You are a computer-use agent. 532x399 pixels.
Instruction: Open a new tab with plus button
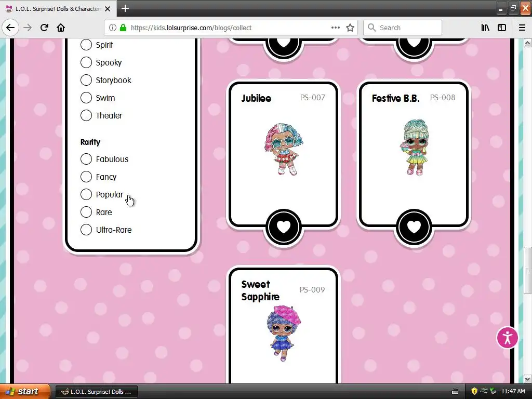click(125, 8)
